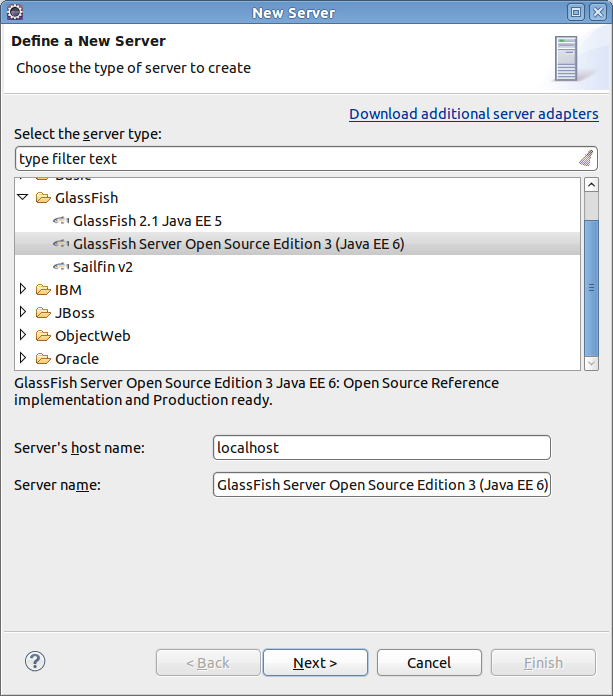Click the fish icon next to Sailfin v2
This screenshot has height=696, width=613.
tap(61, 266)
